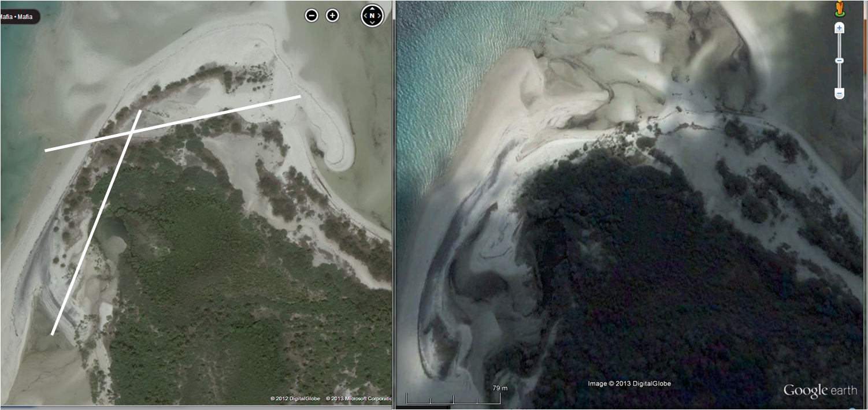Click the N on the compass control
The width and height of the screenshot is (868, 410).
372,16
